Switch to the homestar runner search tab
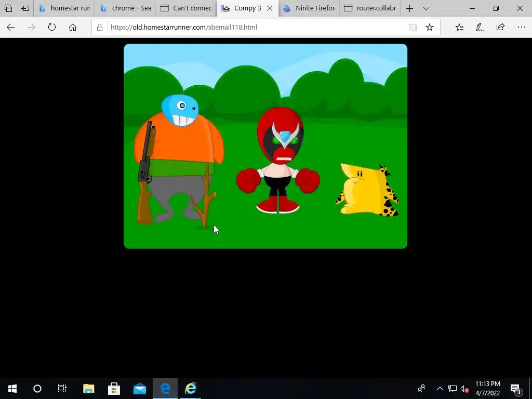The width and height of the screenshot is (532, 399). [x=64, y=8]
